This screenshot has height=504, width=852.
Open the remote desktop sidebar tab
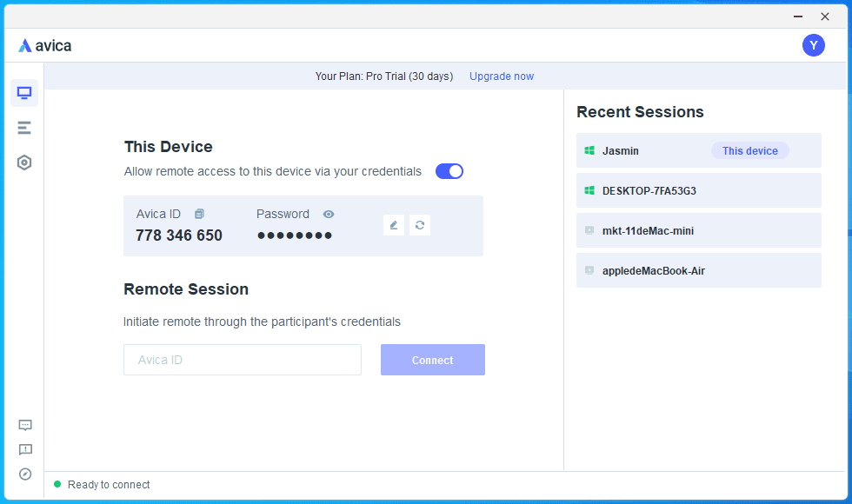point(24,93)
